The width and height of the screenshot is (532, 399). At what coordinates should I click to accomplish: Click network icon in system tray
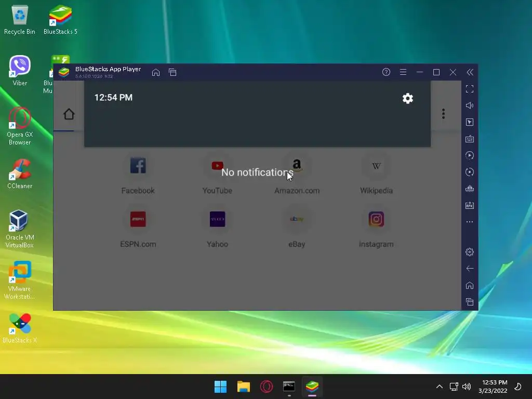454,387
